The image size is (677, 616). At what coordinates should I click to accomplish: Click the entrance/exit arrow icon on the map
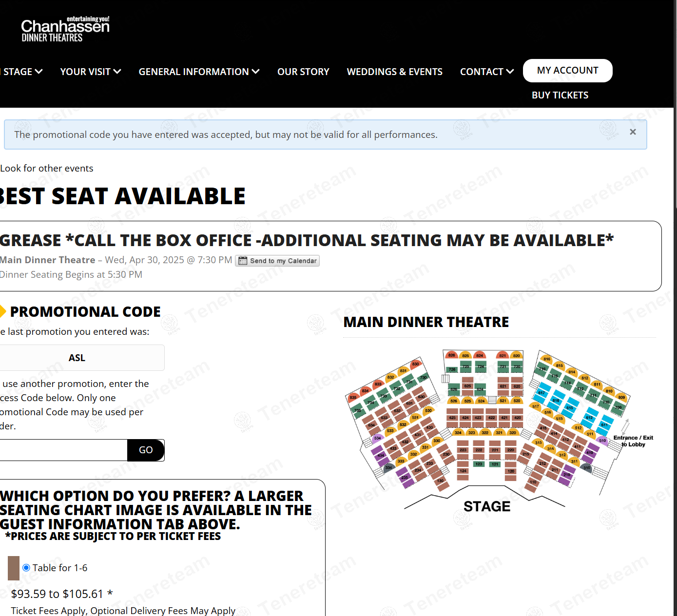(x=625, y=425)
